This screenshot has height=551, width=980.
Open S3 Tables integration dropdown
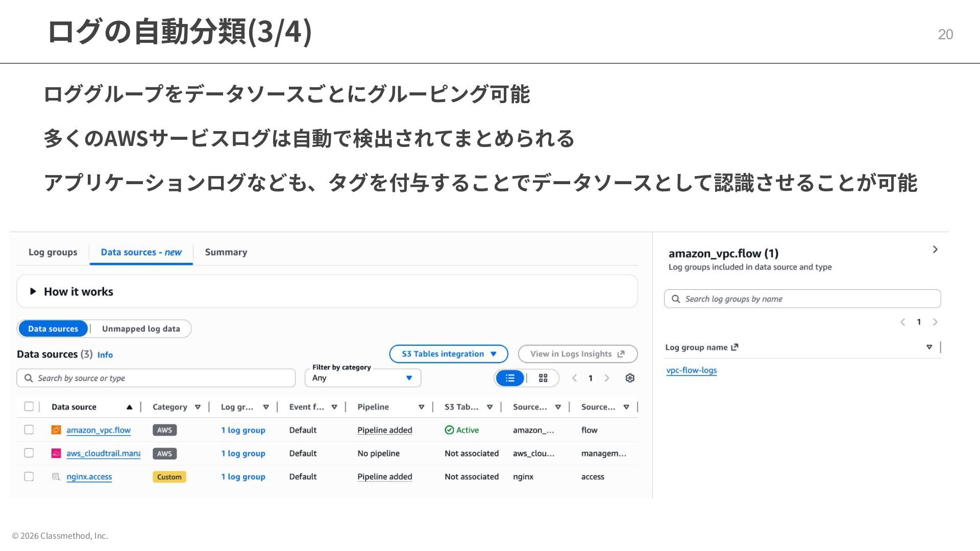[x=448, y=354]
